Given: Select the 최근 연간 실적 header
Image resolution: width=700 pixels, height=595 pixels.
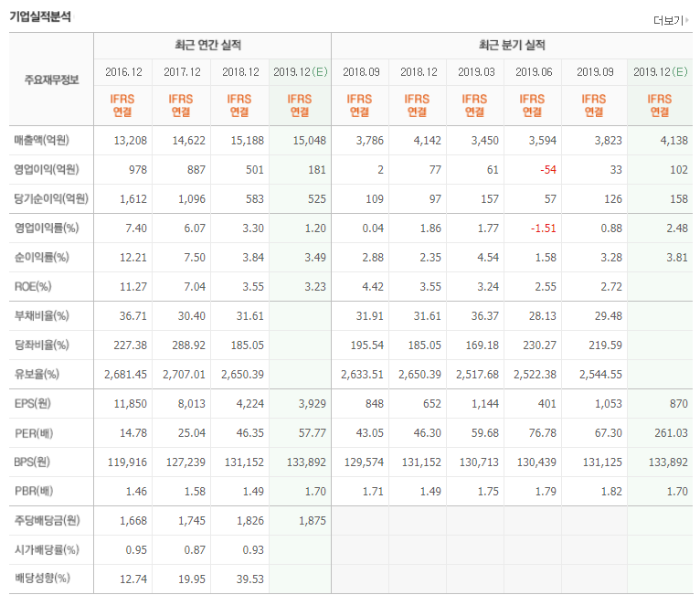Looking at the screenshot, I should click(208, 45).
